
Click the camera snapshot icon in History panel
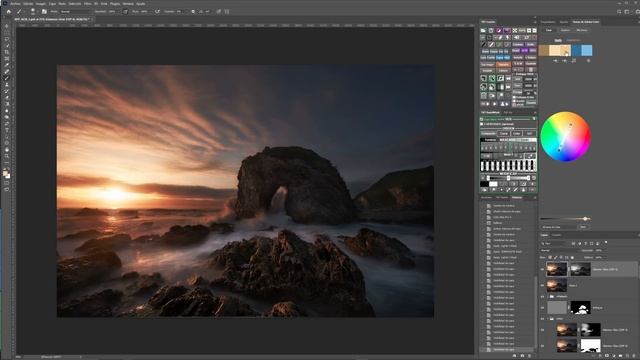coord(522,356)
